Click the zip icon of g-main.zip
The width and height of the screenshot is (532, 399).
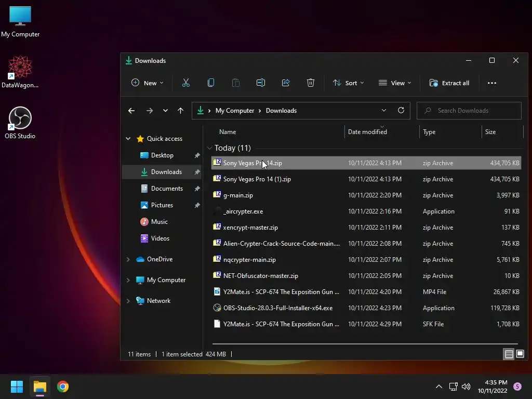[217, 195]
